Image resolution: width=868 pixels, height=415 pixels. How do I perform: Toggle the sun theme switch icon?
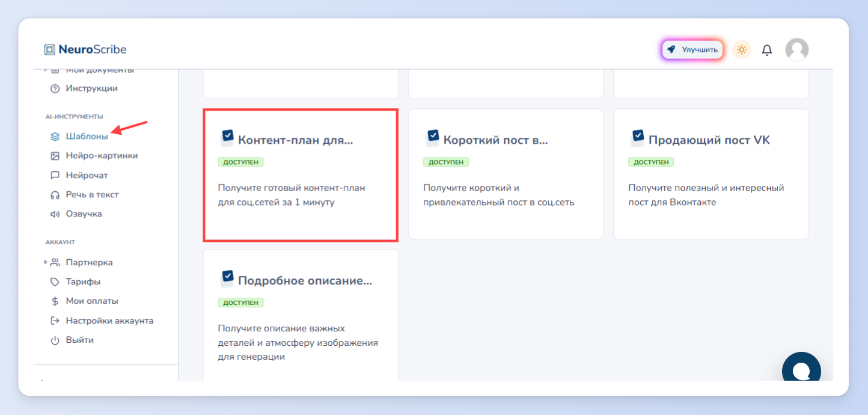[742, 50]
